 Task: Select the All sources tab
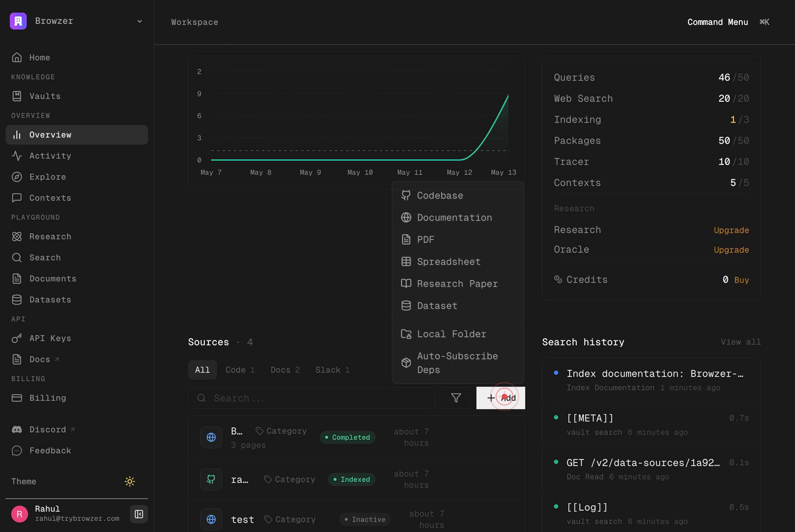[202, 370]
